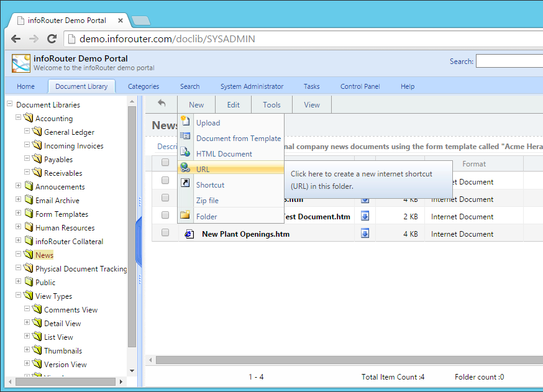Click the tree panel vertical scrollbar
Screen dimensions: 543x392
132,227
